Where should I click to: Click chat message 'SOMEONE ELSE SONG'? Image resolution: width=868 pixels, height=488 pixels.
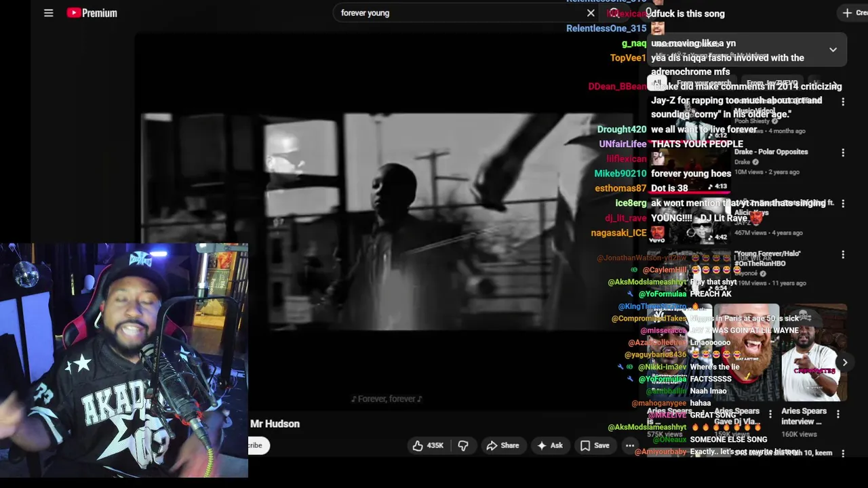728,439
